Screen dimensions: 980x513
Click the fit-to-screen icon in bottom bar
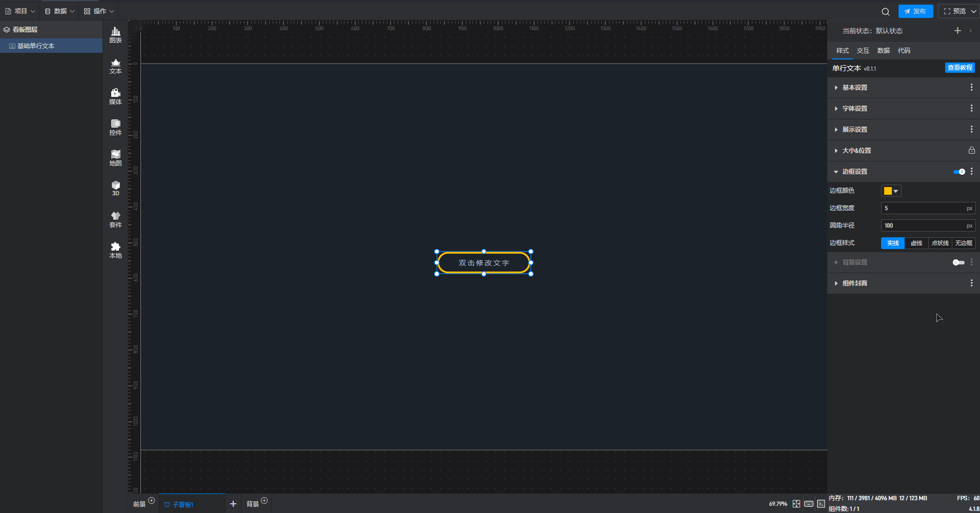(796, 504)
